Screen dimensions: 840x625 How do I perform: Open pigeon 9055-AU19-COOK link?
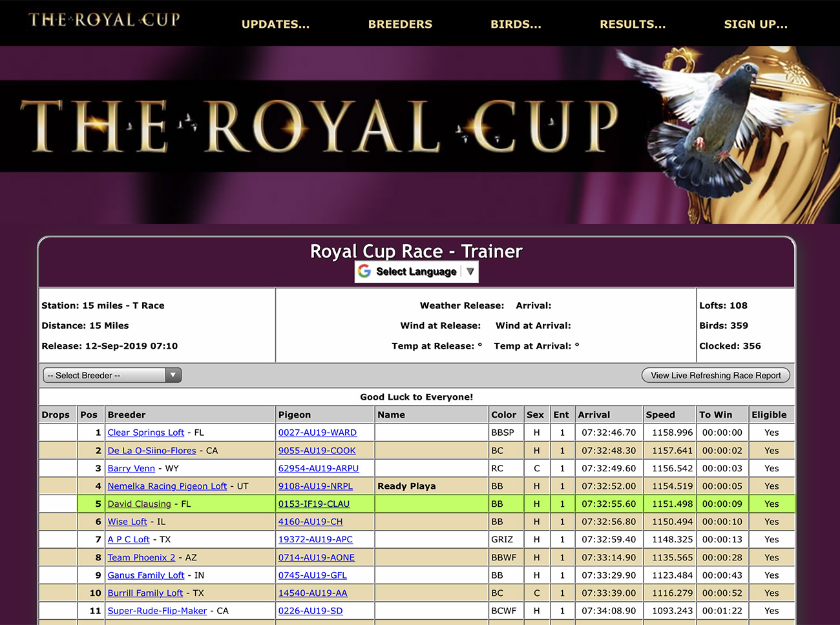[x=317, y=451]
